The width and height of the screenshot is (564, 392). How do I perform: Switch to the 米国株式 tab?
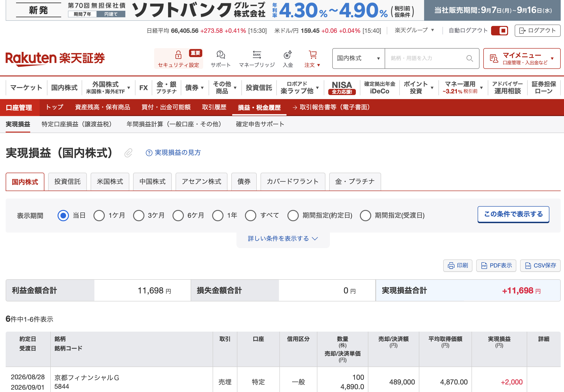[110, 182]
